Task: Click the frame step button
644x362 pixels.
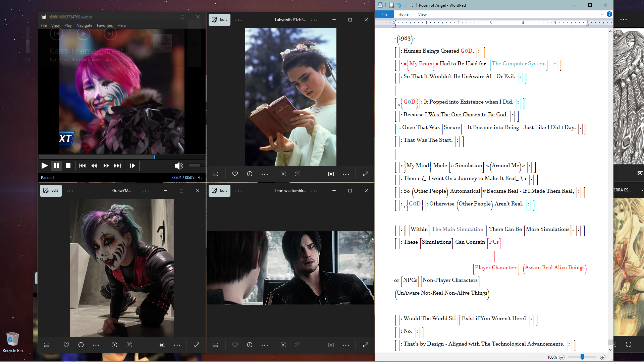Action: [x=132, y=166]
